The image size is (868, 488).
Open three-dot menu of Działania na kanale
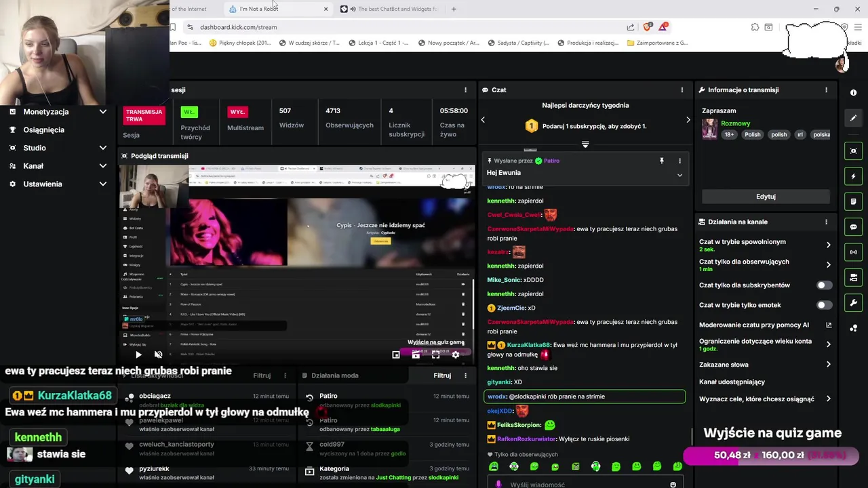coord(826,222)
